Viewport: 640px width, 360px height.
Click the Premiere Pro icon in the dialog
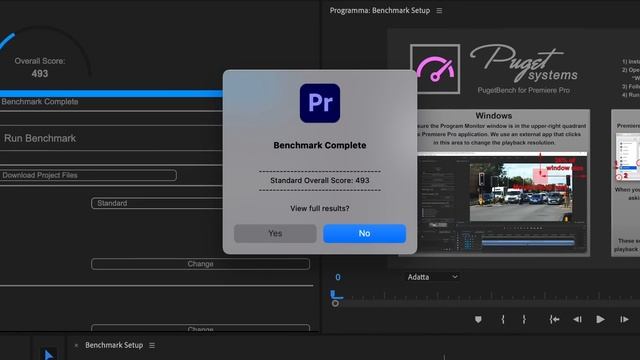[x=320, y=103]
